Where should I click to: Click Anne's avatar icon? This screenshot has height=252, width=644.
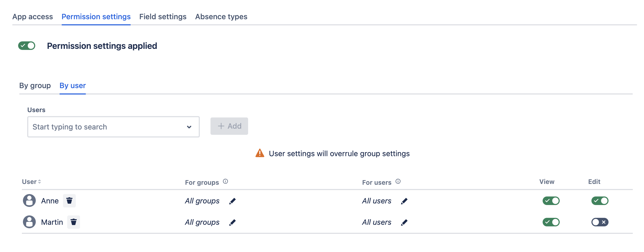(29, 200)
